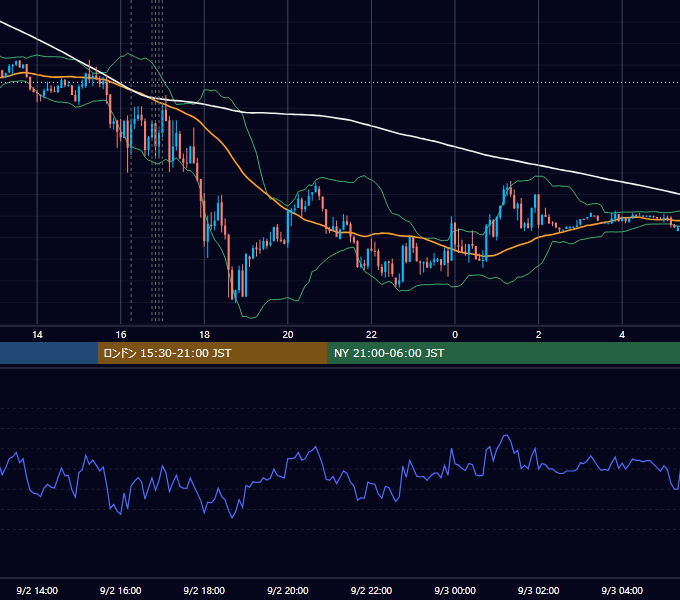Viewport: 680px width, 600px height.
Task: Select the blue session bar before ロンドン
Action: pos(49,353)
